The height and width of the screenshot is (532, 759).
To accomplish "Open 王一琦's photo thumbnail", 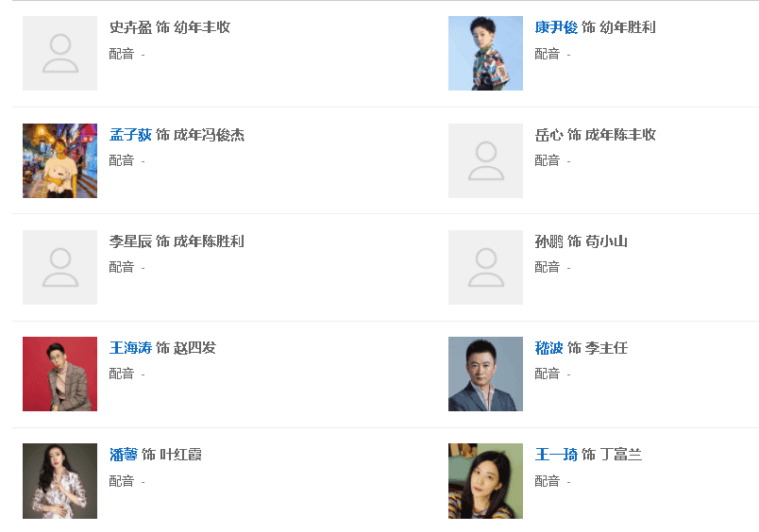I will click(485, 480).
